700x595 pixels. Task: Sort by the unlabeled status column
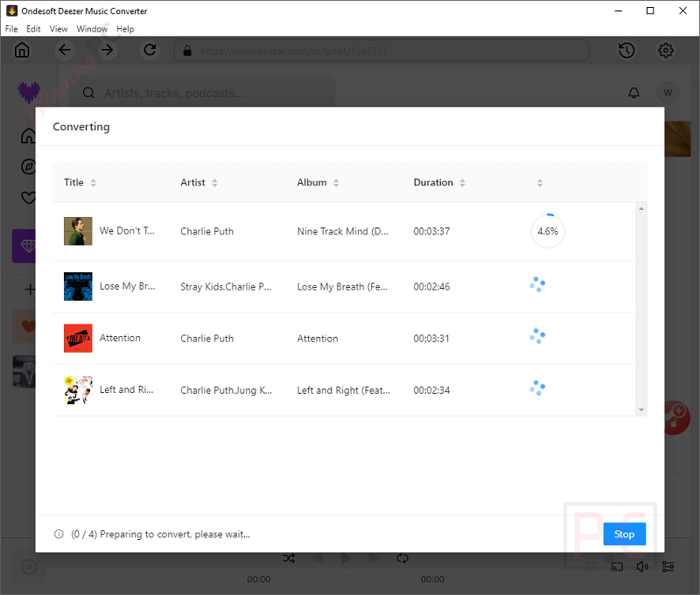[540, 183]
